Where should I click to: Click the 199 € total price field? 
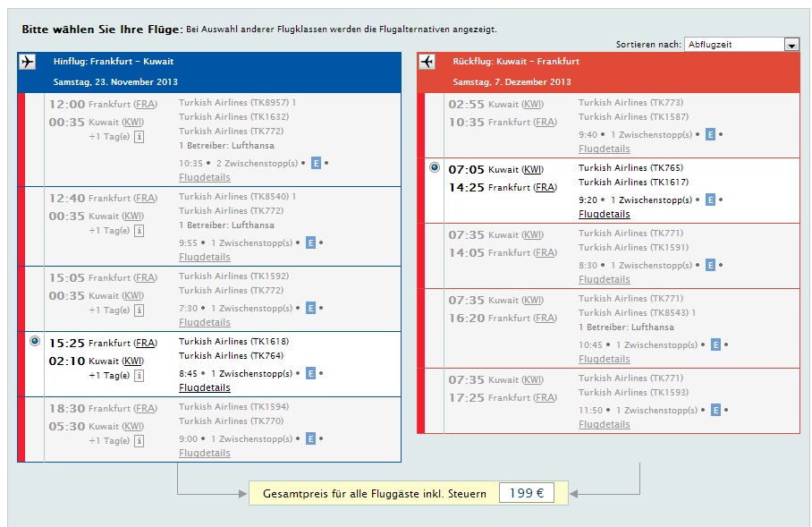[527, 493]
